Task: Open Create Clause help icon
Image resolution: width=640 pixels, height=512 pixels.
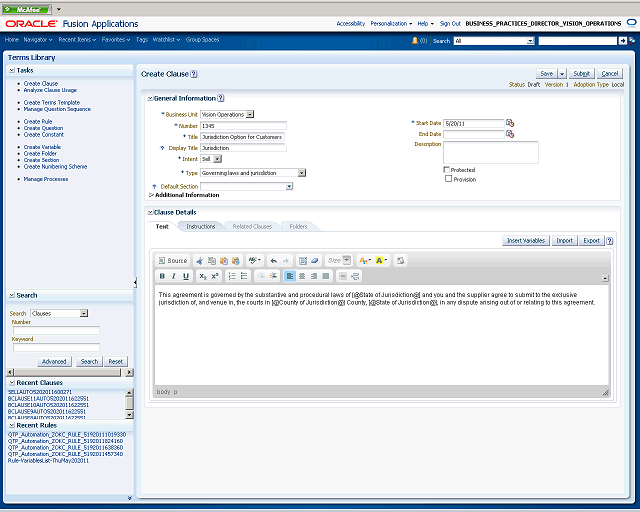Action: tap(194, 74)
